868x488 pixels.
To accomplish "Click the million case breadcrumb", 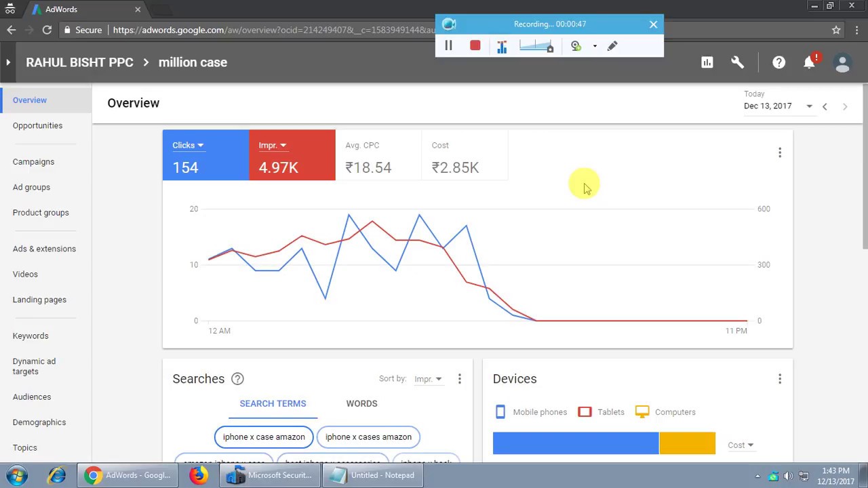I will pos(193,62).
